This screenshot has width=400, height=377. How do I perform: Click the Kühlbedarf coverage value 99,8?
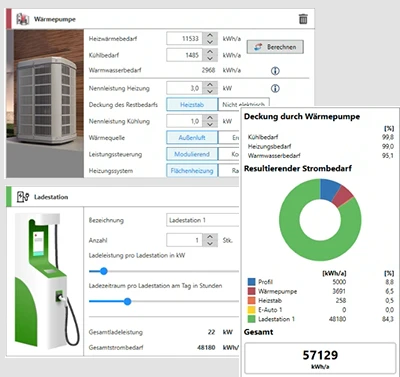coord(388,137)
